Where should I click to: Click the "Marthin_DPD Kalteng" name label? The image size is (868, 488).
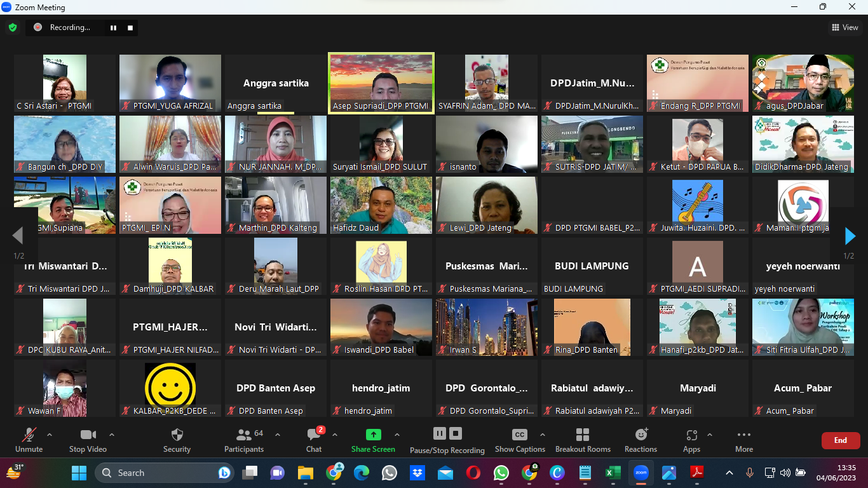pyautogui.click(x=278, y=228)
